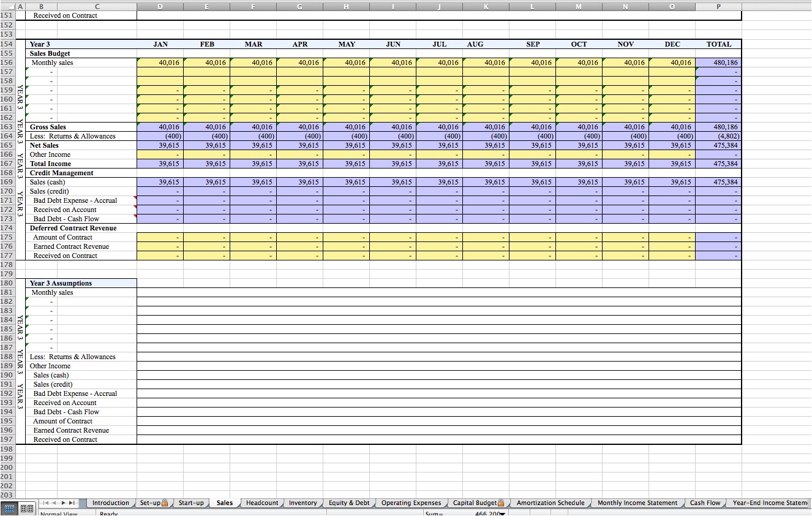Click the Year 3 Assumptions heading cell

click(x=81, y=283)
